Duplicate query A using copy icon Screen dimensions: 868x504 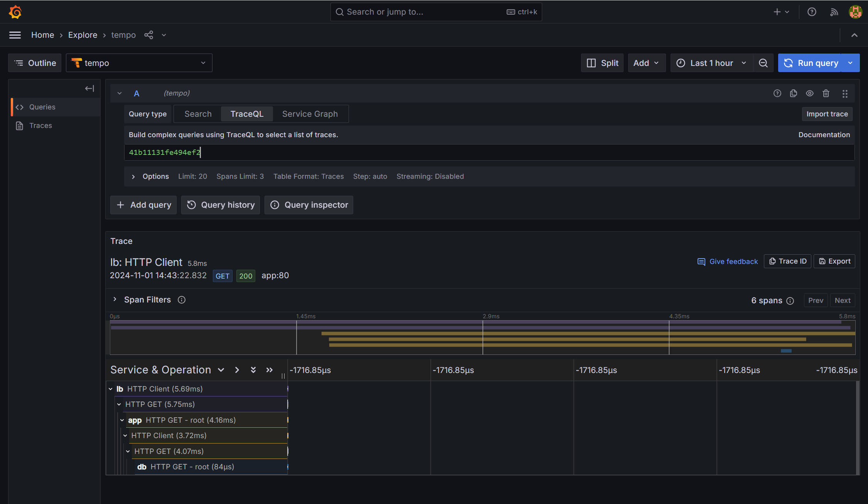coord(793,93)
